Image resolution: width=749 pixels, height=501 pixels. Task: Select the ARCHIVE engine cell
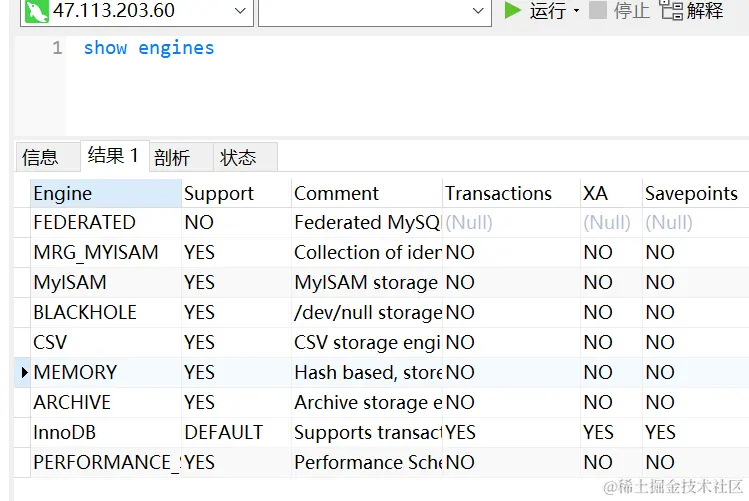pos(106,403)
